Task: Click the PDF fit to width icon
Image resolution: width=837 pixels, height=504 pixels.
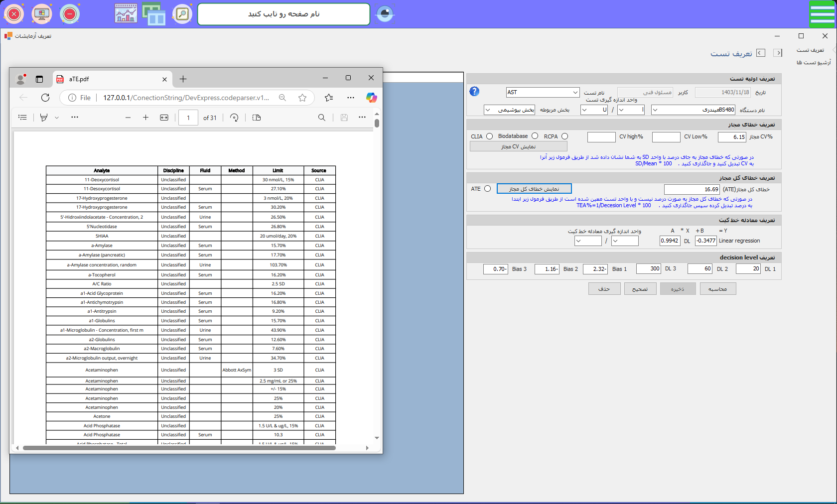Action: pos(164,118)
